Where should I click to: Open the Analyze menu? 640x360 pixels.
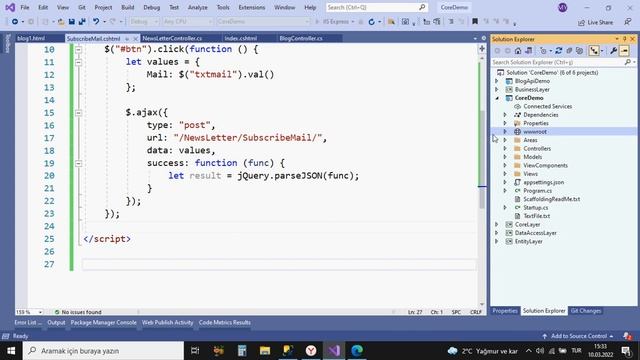[198, 7]
